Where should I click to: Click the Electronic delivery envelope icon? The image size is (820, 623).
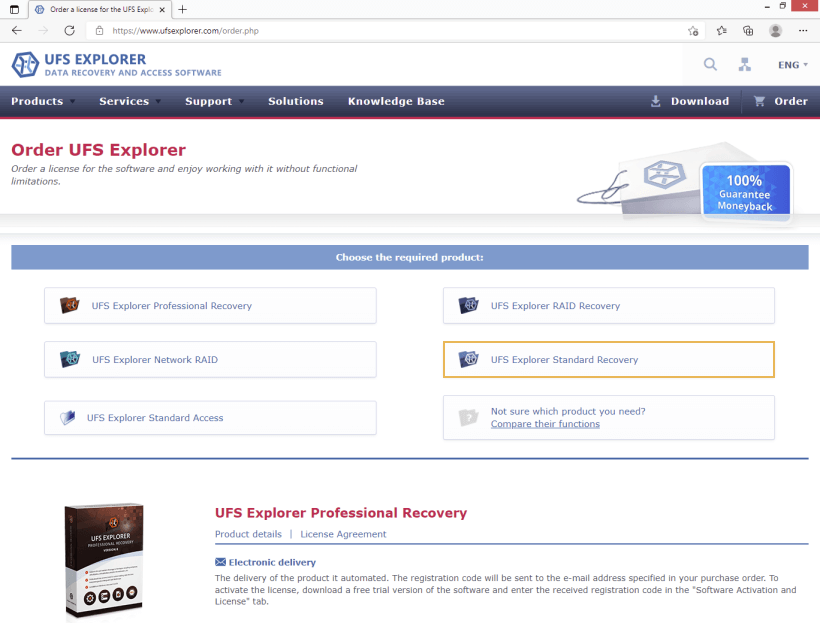220,562
